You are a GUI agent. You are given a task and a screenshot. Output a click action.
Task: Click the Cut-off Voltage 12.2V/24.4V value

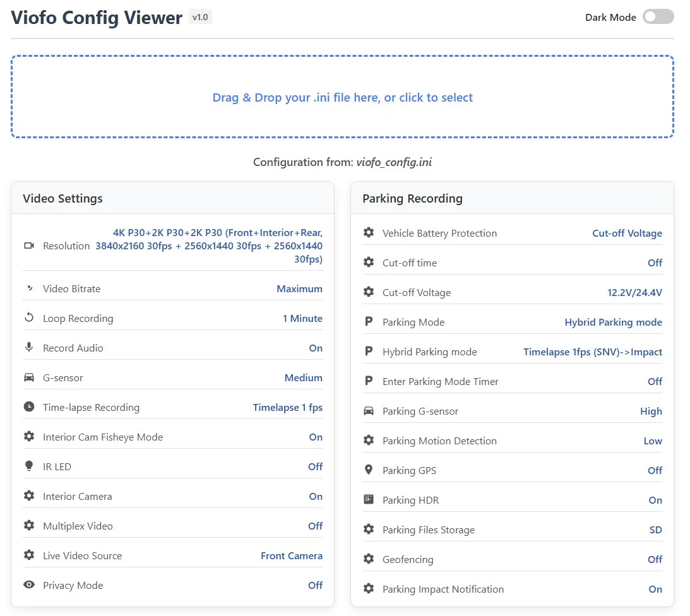point(634,292)
